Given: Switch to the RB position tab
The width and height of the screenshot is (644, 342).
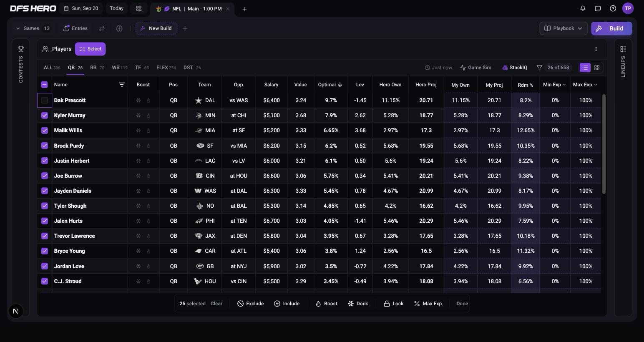Looking at the screenshot, I should click(x=97, y=68).
